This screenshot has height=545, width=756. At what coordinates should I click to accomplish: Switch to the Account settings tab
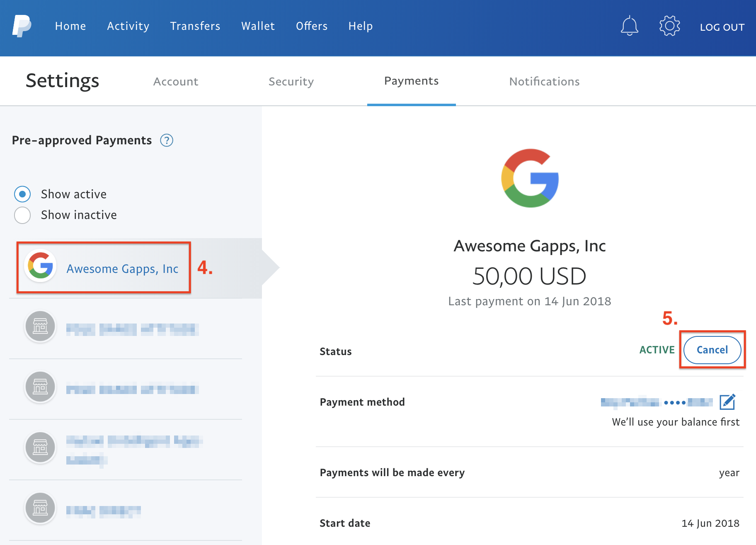click(x=176, y=81)
